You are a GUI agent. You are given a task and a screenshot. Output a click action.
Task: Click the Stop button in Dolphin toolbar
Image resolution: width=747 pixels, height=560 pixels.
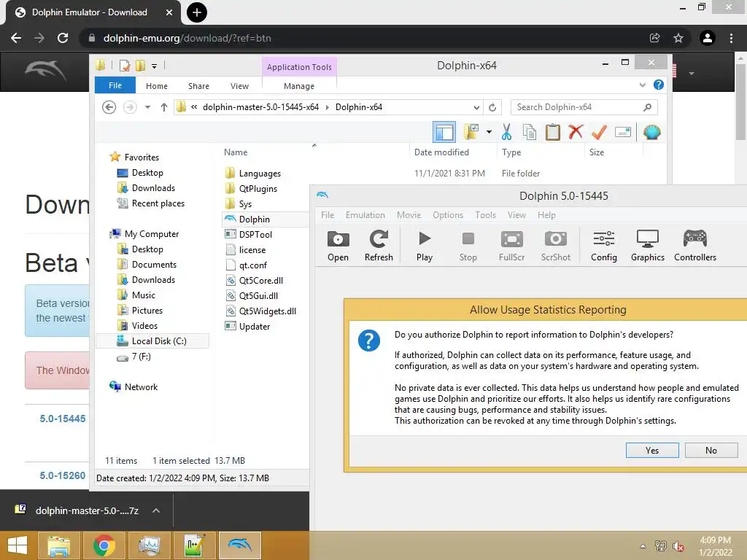pos(468,245)
